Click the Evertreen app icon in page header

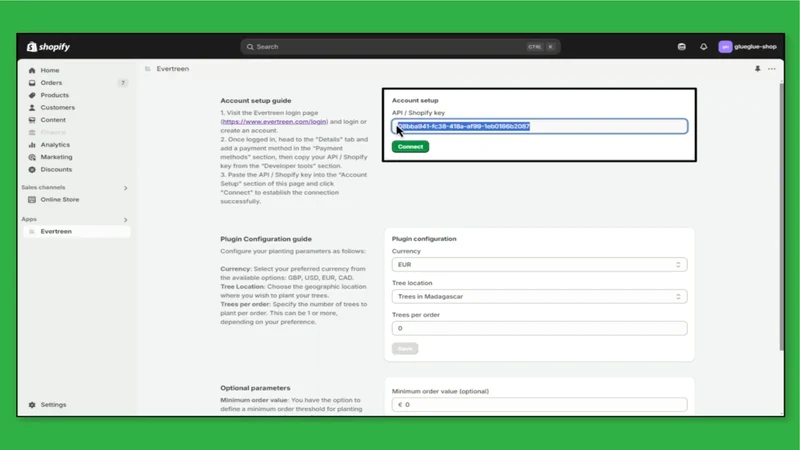click(147, 69)
